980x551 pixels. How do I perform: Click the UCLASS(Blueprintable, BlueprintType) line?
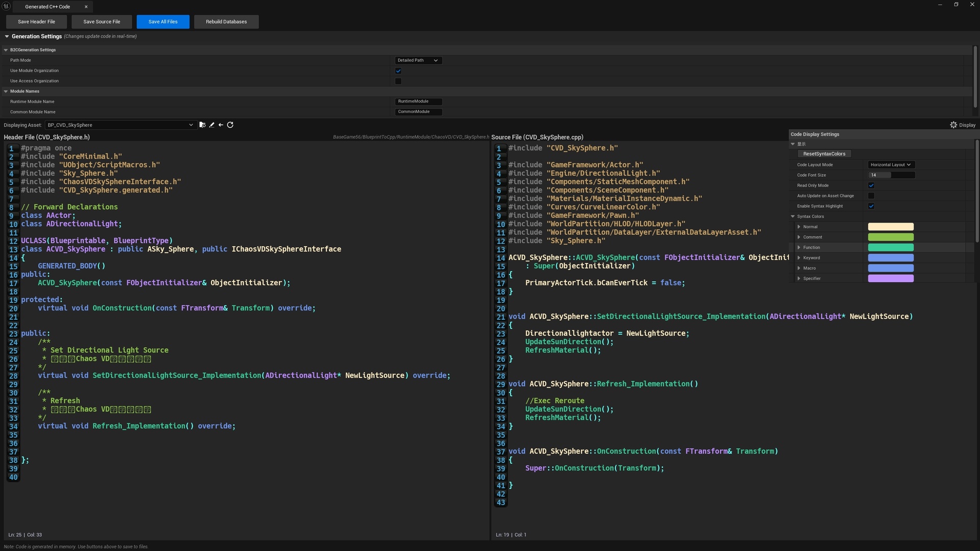coord(97,241)
